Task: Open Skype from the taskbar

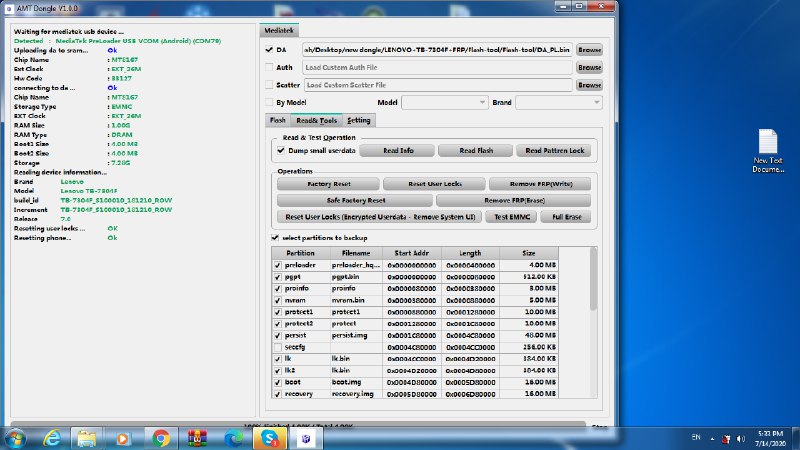Action: 269,438
